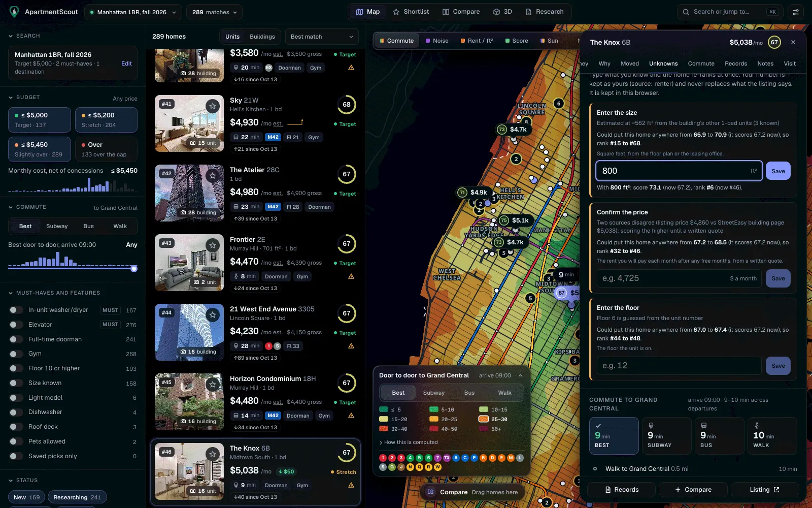This screenshot has width=812, height=508.
Task: Switch list to Buildings tab
Action: (262, 37)
